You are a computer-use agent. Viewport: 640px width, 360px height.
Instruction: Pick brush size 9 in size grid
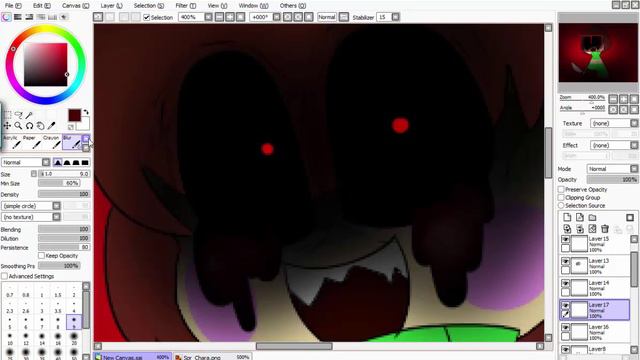(x=73, y=322)
